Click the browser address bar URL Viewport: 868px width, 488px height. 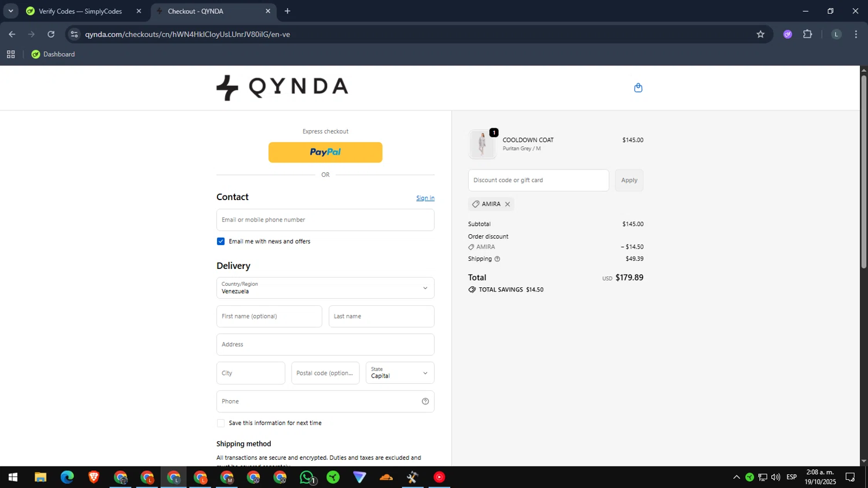pyautogui.click(x=187, y=34)
